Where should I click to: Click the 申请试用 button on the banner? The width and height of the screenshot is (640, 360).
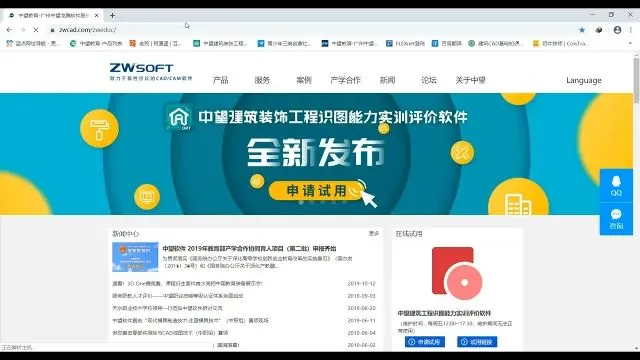[316, 191]
